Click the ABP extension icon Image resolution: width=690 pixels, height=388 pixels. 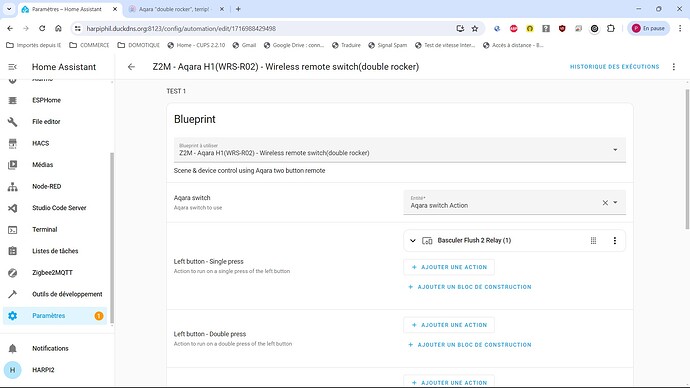click(x=514, y=29)
